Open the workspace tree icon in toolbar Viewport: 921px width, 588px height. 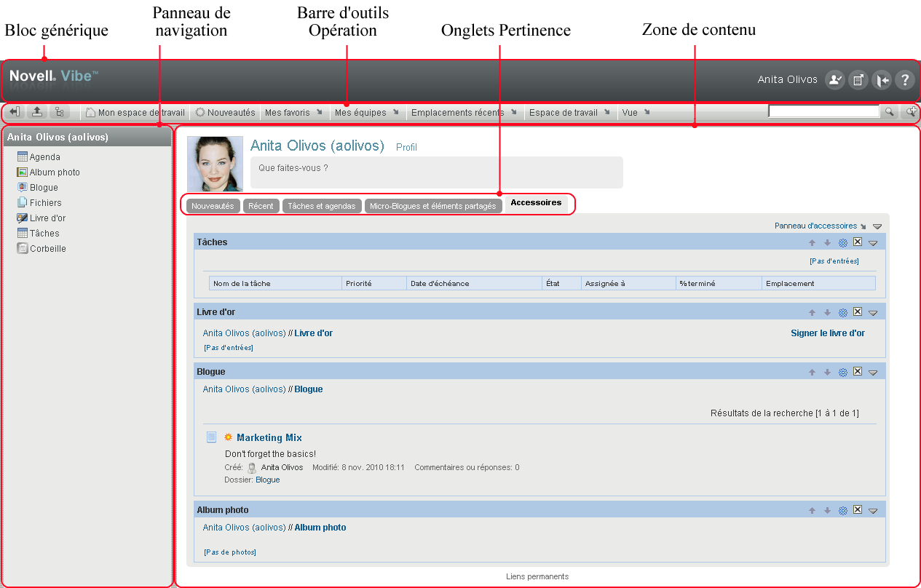[x=59, y=112]
